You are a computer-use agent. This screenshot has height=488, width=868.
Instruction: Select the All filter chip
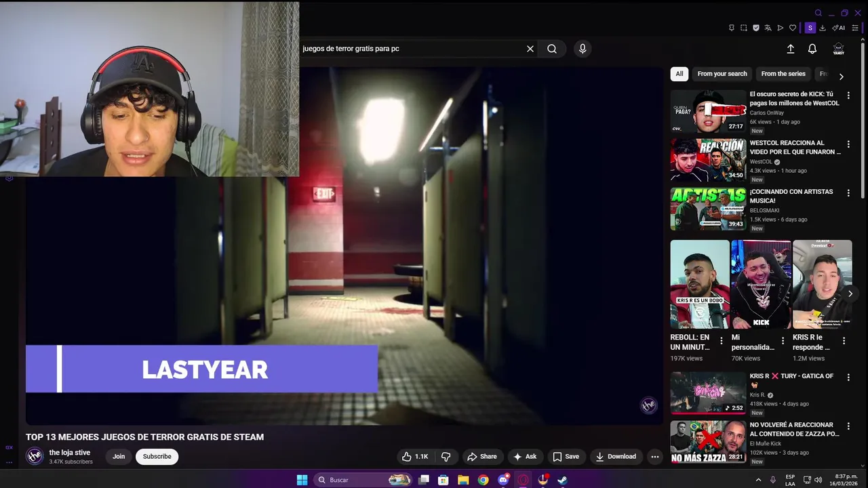point(679,74)
